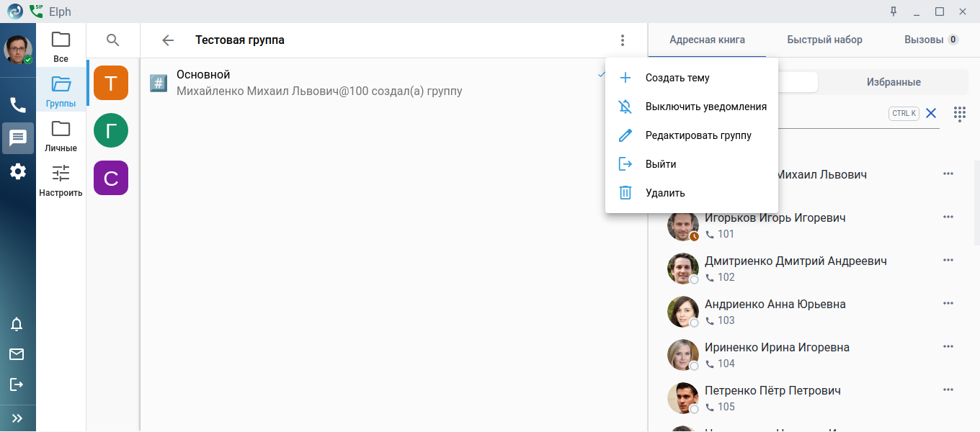980x432 pixels.
Task: Pin the window with pushpin icon
Action: pyautogui.click(x=894, y=11)
